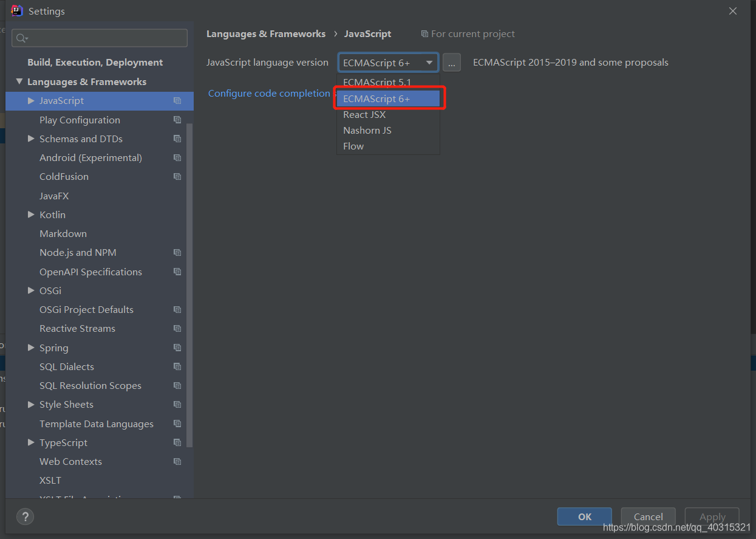Click the search magnifier icon in Settings

click(x=22, y=38)
